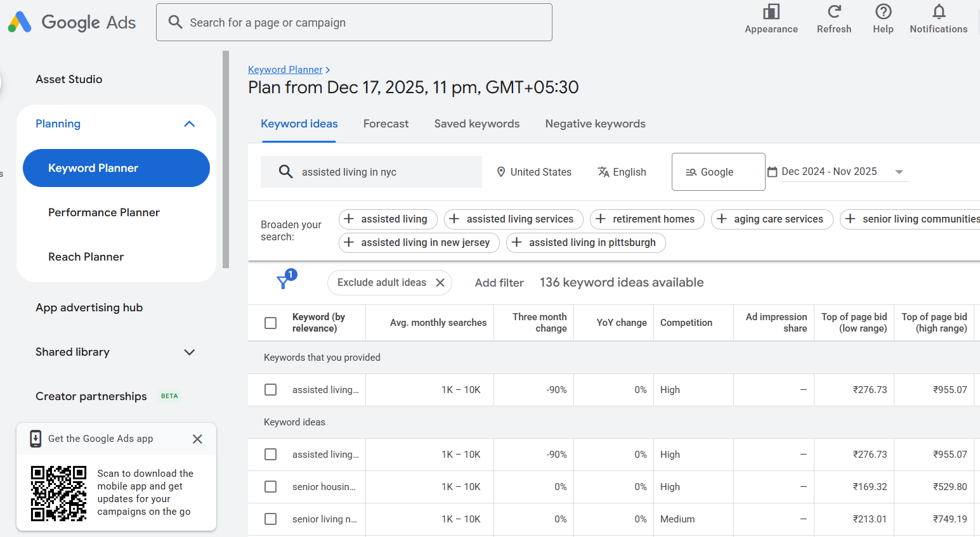Open Asset Studio in sidebar
980x537 pixels.
69,79
